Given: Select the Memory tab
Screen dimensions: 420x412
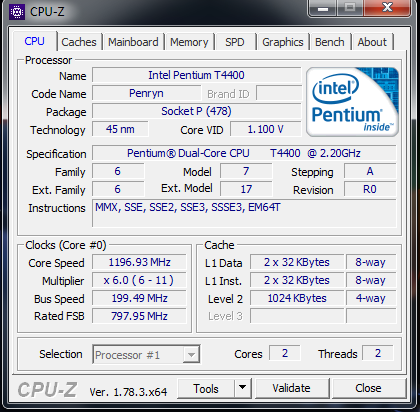Looking at the screenshot, I should tap(189, 42).
